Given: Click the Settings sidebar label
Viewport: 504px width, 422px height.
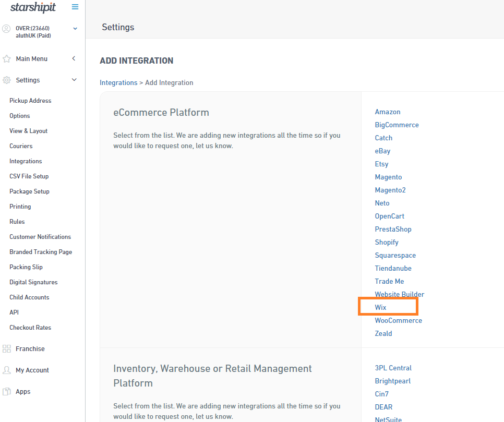Looking at the screenshot, I should (28, 80).
